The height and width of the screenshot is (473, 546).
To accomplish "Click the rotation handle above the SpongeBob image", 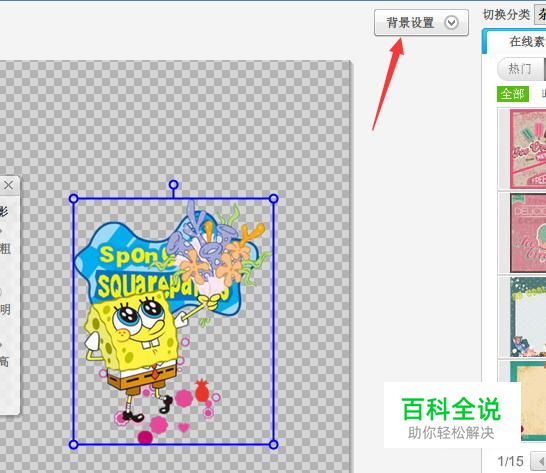I will 173,185.
